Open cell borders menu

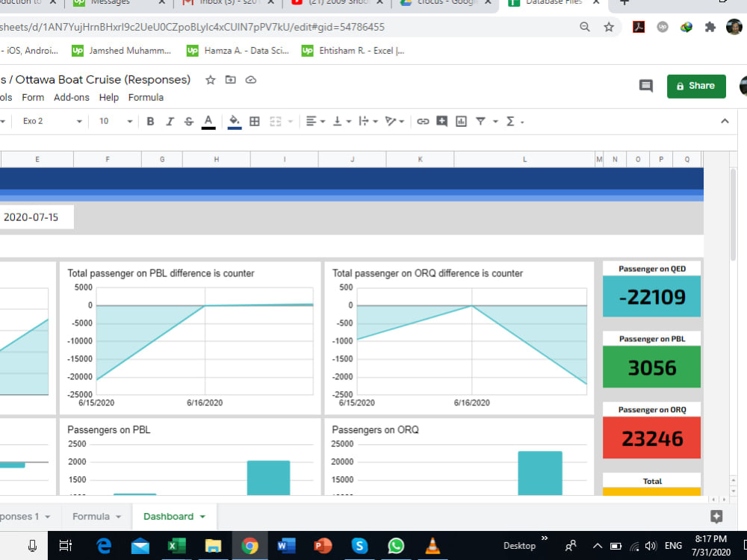click(255, 122)
